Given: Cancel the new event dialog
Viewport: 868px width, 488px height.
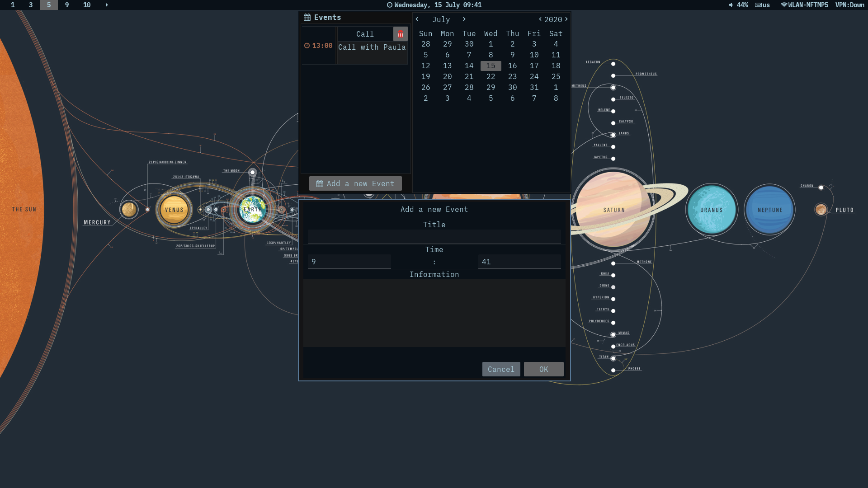Looking at the screenshot, I should (501, 369).
